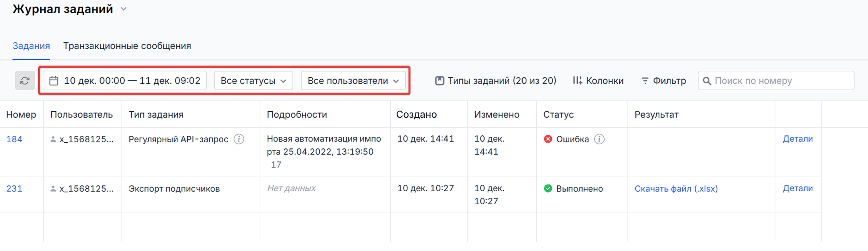
Task: Click the refresh icon button
Action: pos(25,81)
